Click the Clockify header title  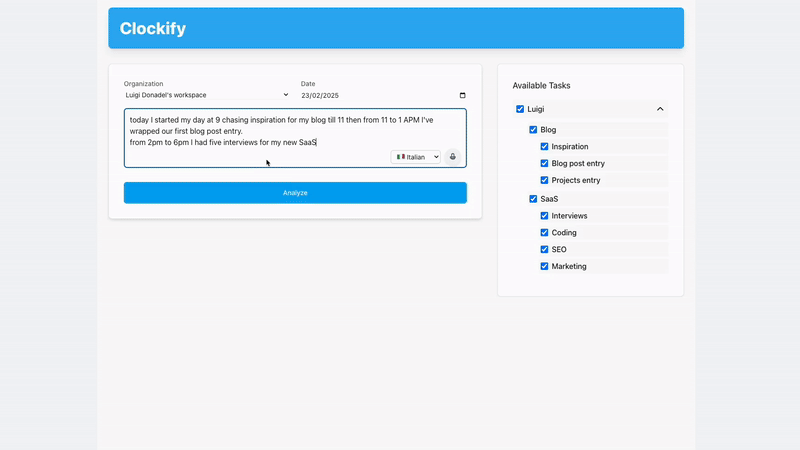pyautogui.click(x=153, y=28)
